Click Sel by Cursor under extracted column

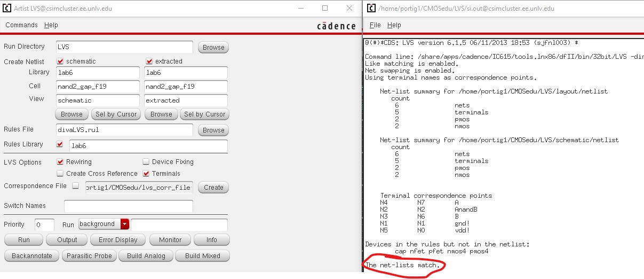[x=204, y=114]
